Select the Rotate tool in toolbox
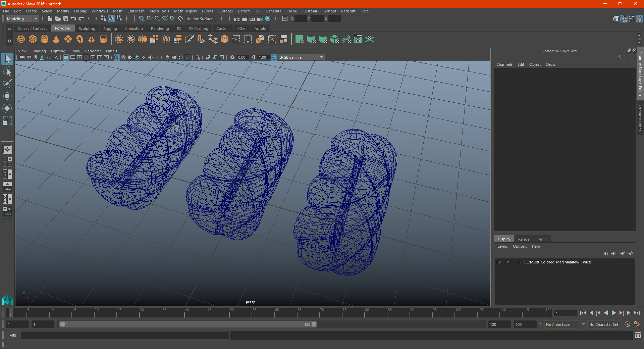This screenshot has height=349, width=644. pyautogui.click(x=7, y=108)
